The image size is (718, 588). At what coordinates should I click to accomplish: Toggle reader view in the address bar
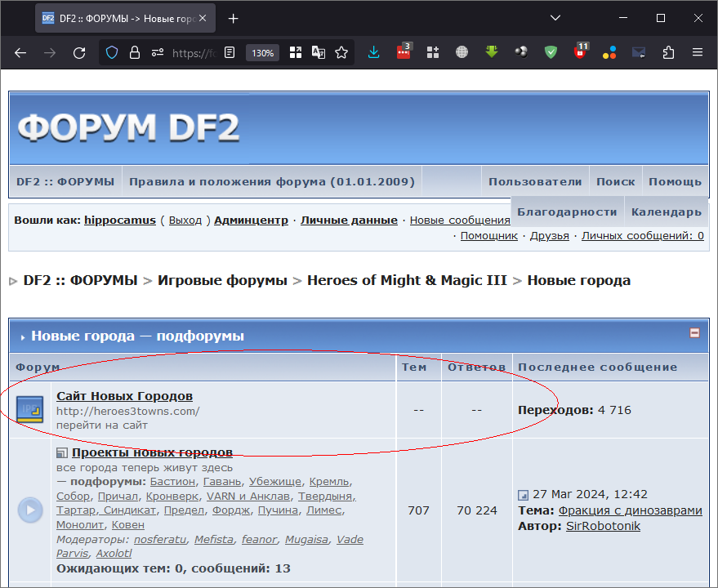(230, 52)
